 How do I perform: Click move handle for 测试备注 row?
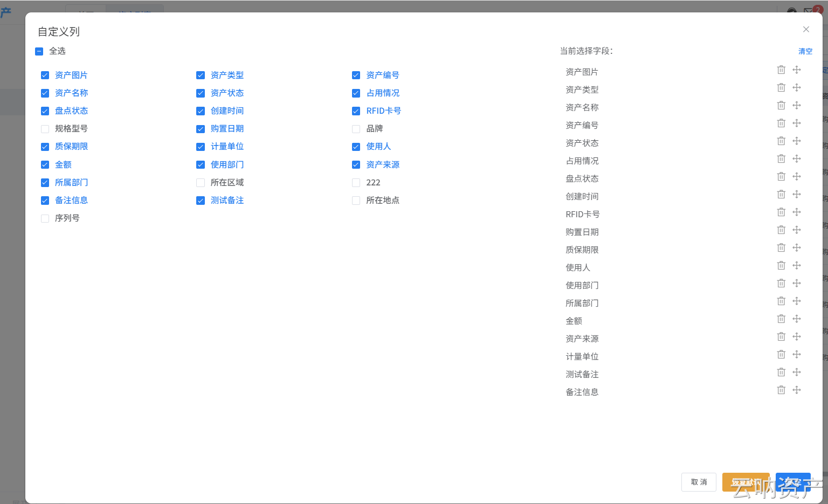(x=797, y=372)
